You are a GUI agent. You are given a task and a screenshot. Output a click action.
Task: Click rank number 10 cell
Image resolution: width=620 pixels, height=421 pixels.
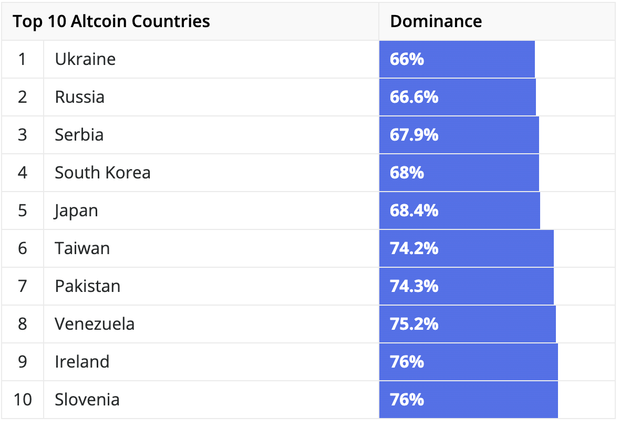[23, 400]
